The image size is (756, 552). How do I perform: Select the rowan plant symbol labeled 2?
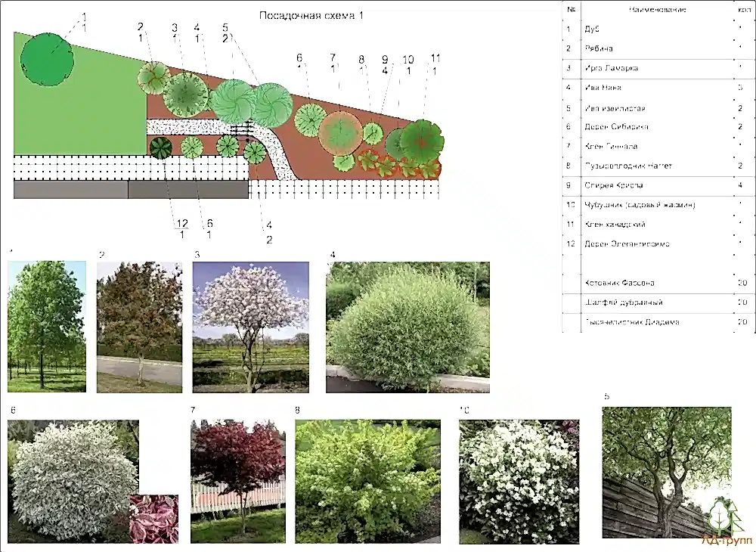click(154, 77)
